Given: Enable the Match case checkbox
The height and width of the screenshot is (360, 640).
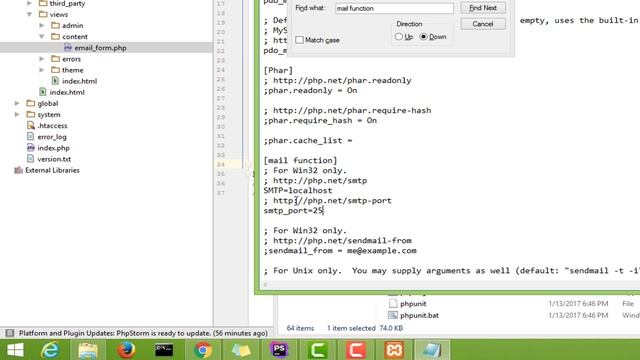Looking at the screenshot, I should coord(300,40).
